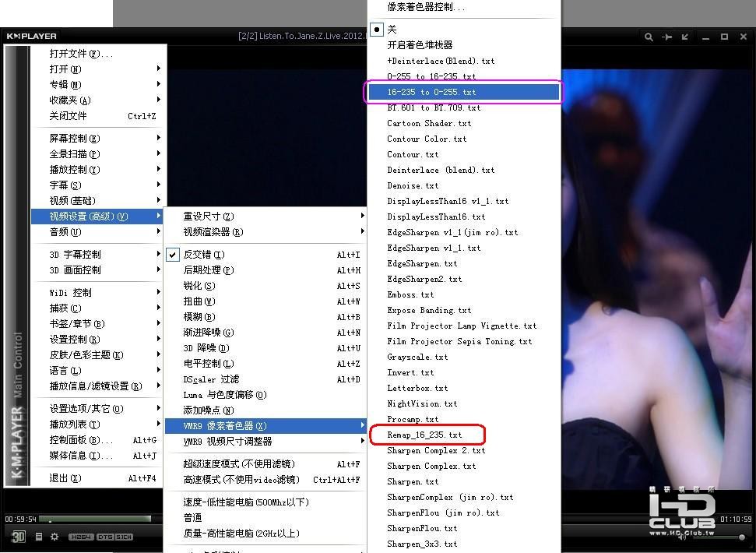Viewport: 756px width, 553px height.
Task: Click the total time 01:10:59
Action: (x=736, y=520)
